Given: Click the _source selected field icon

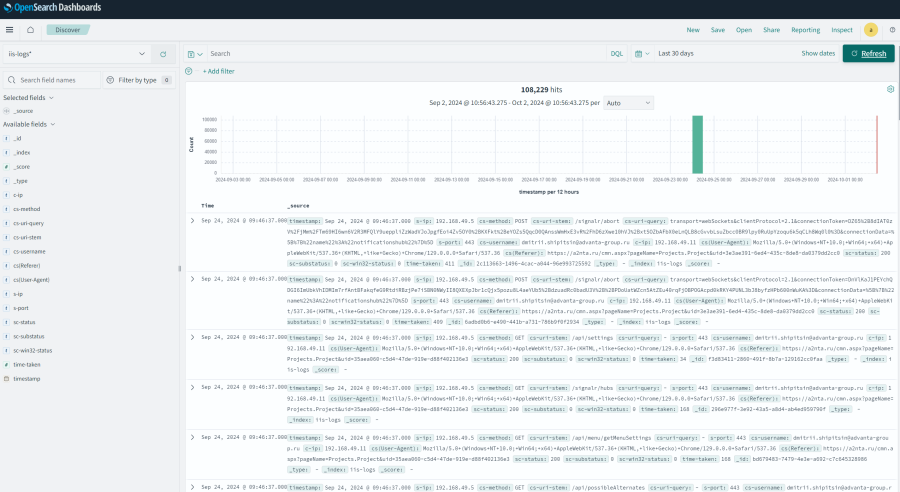Looking at the screenshot, I should point(6,111).
